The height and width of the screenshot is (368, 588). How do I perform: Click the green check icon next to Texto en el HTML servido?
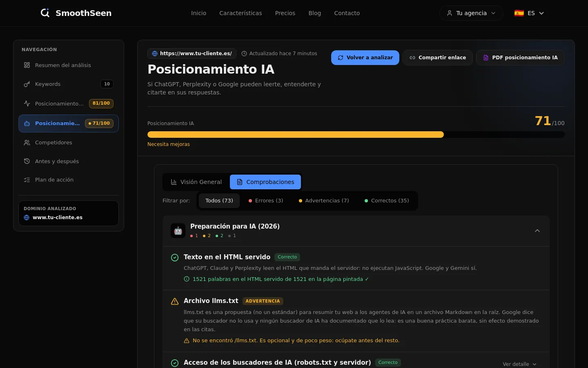pyautogui.click(x=175, y=258)
